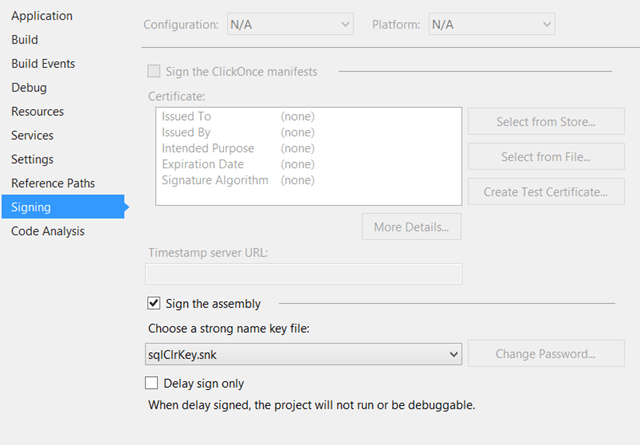Open the Services tab

pos(32,136)
